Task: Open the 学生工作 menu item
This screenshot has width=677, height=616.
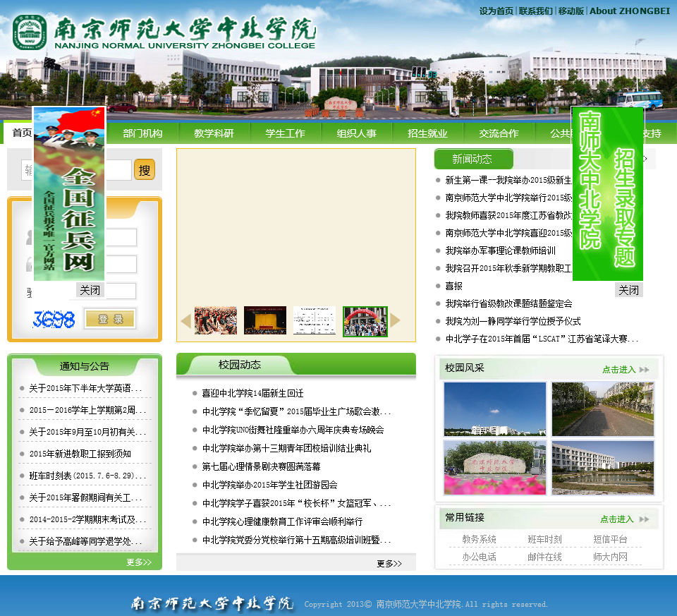Action: (x=285, y=133)
